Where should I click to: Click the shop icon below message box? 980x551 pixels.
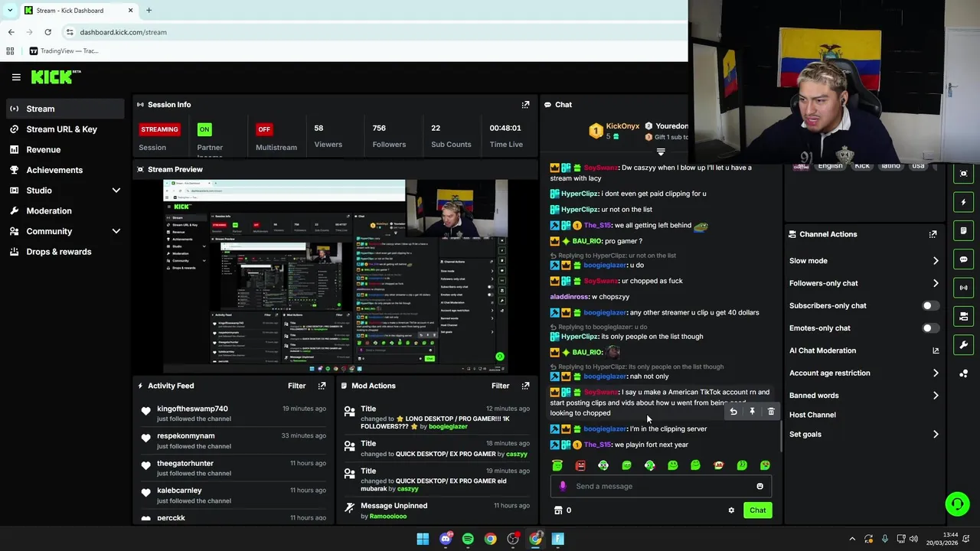point(558,510)
